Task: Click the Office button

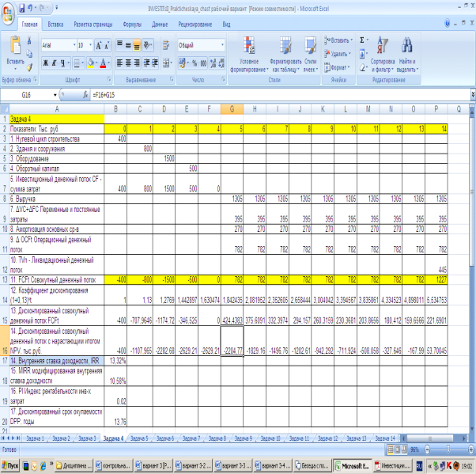Action: coord(9,9)
